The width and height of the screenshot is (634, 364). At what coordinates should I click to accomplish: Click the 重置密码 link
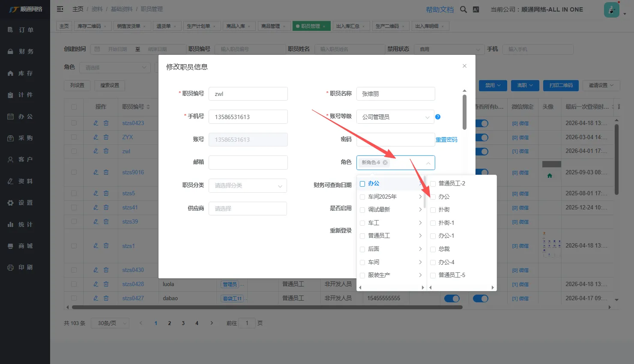(446, 140)
